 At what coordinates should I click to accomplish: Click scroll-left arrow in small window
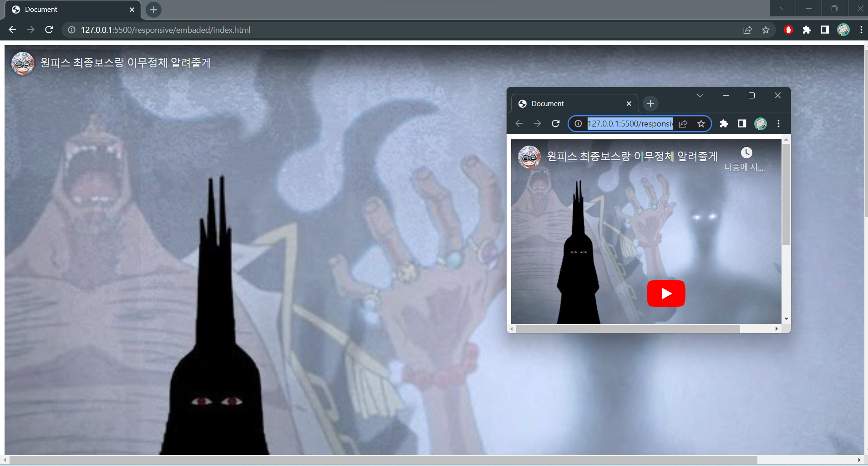click(512, 329)
